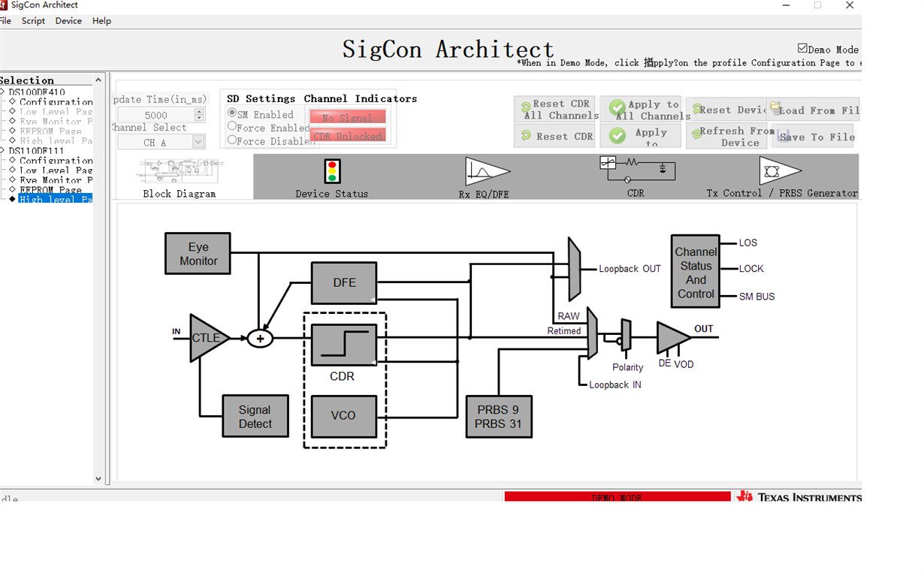Select Configuration under DS110DF111
Image resolution: width=924 pixels, height=576 pixels.
coord(56,160)
